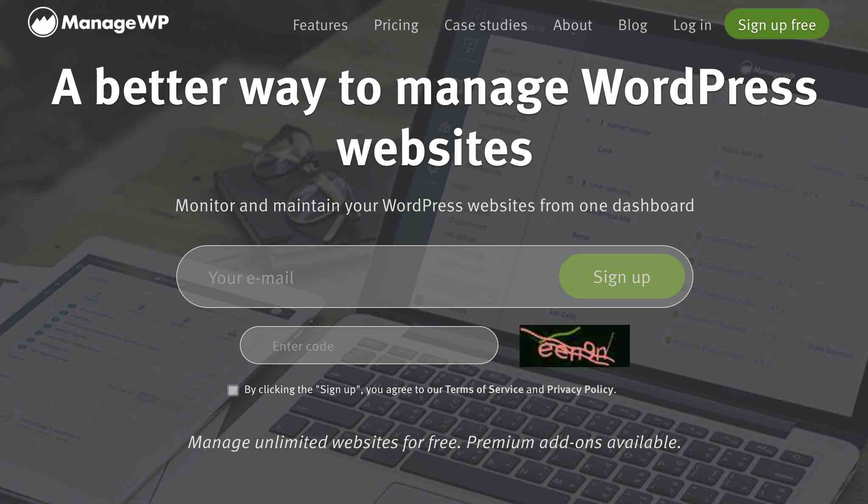Click the CAPTCHA image to refresh
The width and height of the screenshot is (868, 504).
574,346
